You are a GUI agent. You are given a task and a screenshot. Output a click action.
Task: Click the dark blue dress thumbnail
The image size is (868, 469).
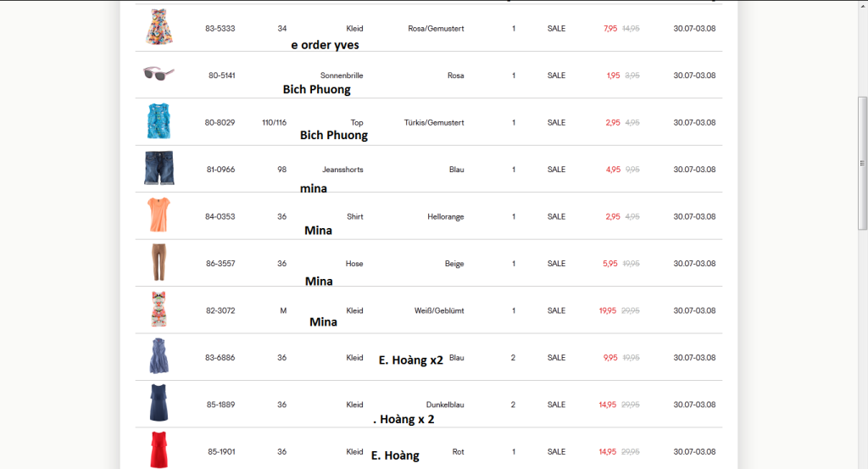pos(159,404)
